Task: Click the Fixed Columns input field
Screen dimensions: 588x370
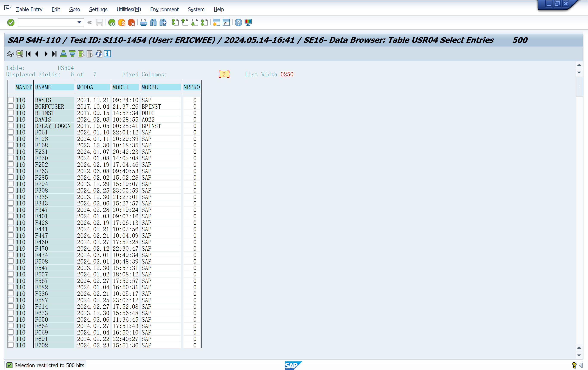Action: (224, 74)
